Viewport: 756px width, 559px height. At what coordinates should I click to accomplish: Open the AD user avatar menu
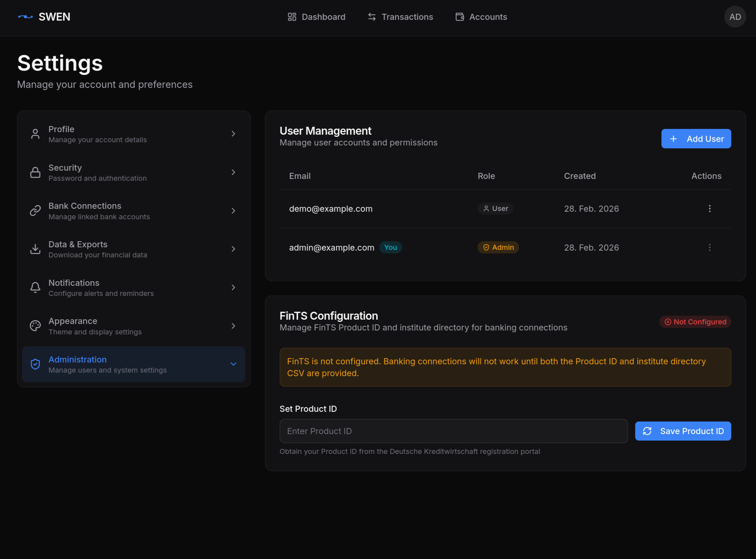click(x=734, y=17)
